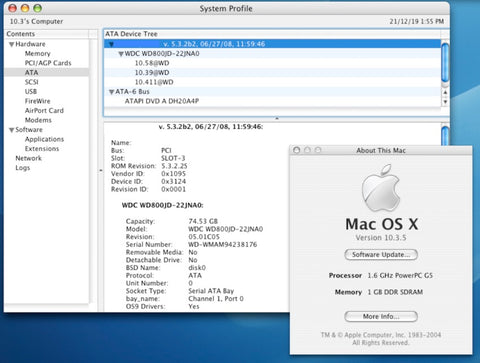Click the 21/12/19 1:55 PM timestamp
Viewport: 480px width, 363px height.
tap(417, 21)
